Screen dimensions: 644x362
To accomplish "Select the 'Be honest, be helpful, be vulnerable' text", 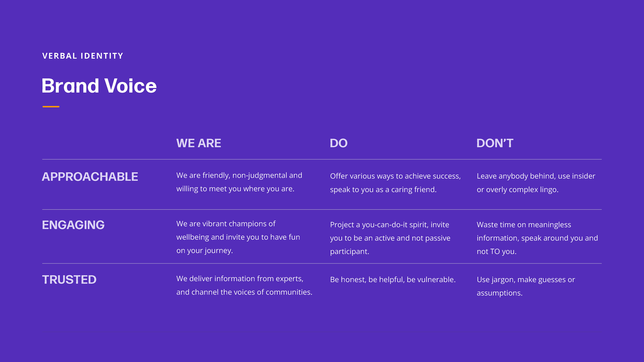I will click(x=392, y=280).
